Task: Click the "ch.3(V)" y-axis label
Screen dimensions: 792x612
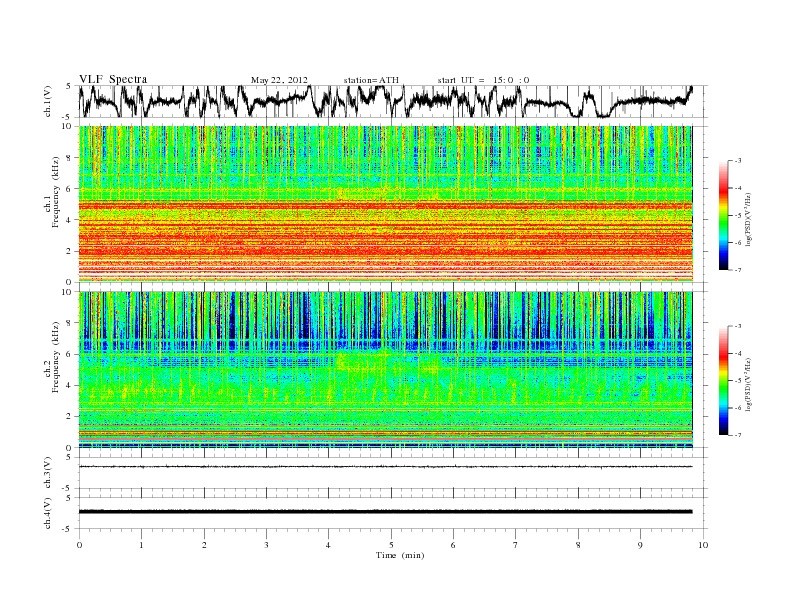Action: pyautogui.click(x=48, y=475)
